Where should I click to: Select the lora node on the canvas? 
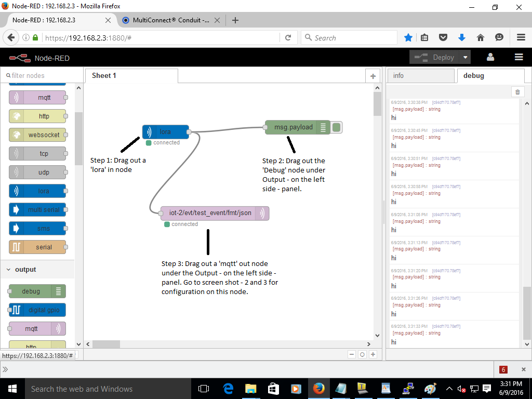(165, 132)
